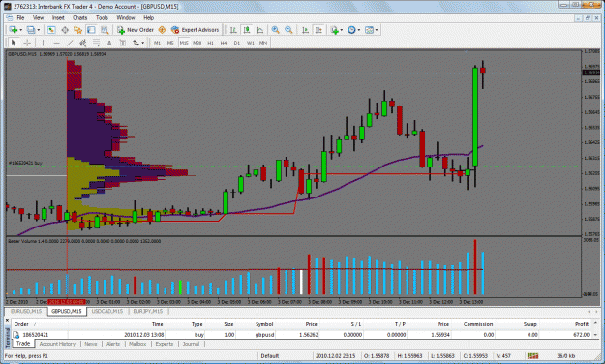Close the Terminal panel with X
The height and width of the screenshot is (364, 605).
(x=7, y=321)
